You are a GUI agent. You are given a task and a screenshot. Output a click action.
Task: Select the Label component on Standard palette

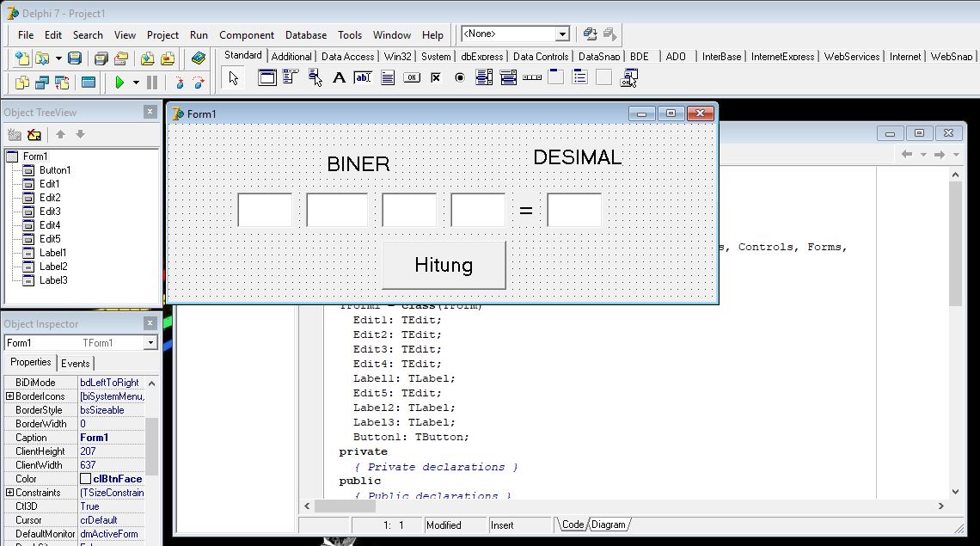(x=339, y=77)
